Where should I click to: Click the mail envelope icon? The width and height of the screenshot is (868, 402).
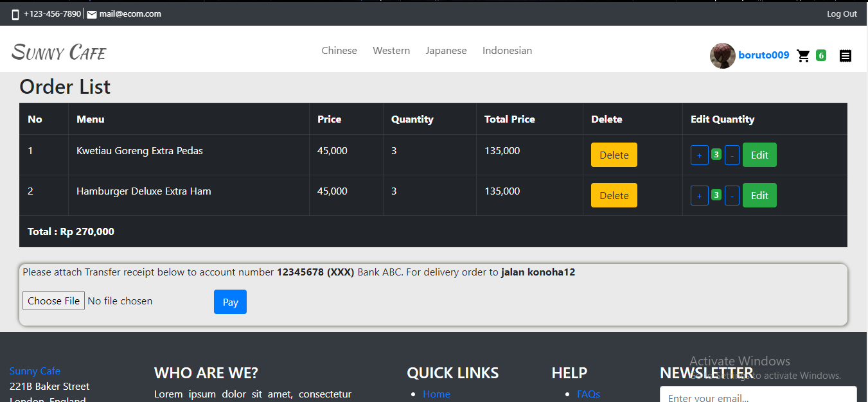tap(92, 14)
